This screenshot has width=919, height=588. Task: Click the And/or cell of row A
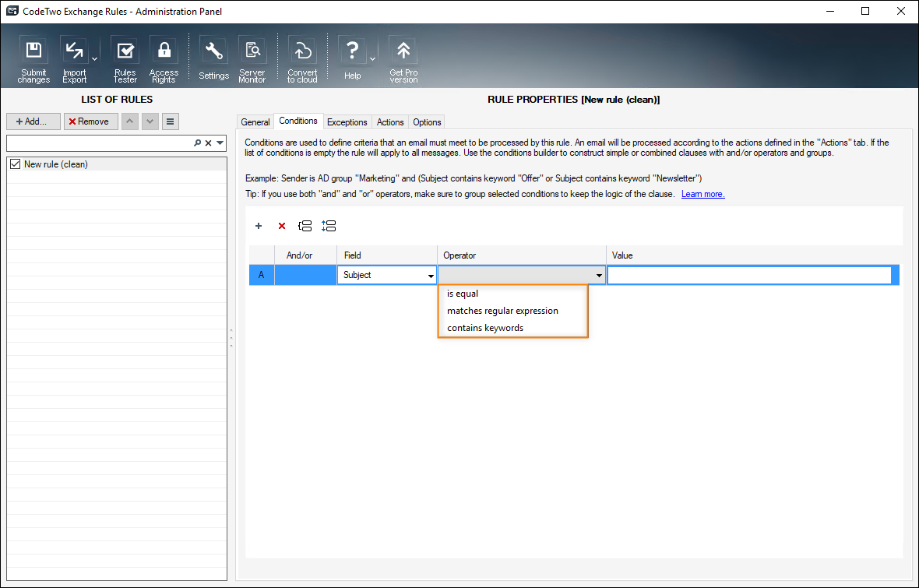point(305,275)
